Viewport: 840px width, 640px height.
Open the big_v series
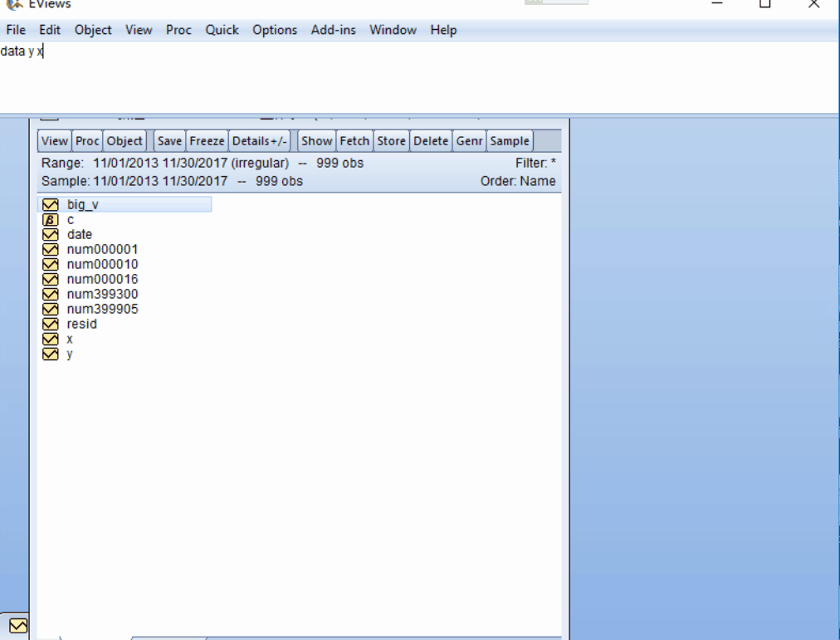pyautogui.click(x=83, y=204)
